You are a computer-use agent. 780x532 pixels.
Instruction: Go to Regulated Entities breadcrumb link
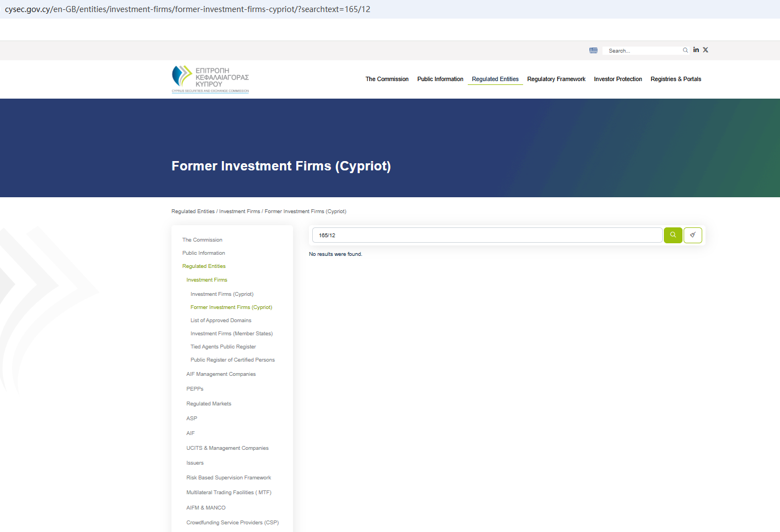coord(193,211)
